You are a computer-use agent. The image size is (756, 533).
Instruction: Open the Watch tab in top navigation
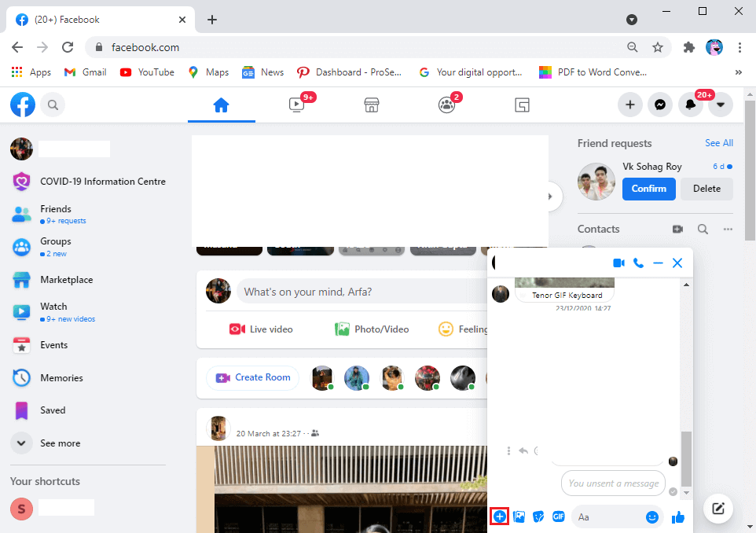click(296, 105)
